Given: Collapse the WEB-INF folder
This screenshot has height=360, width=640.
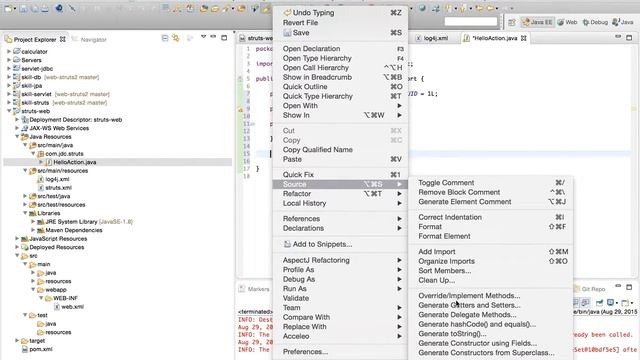Looking at the screenshot, I should click(x=41, y=298).
